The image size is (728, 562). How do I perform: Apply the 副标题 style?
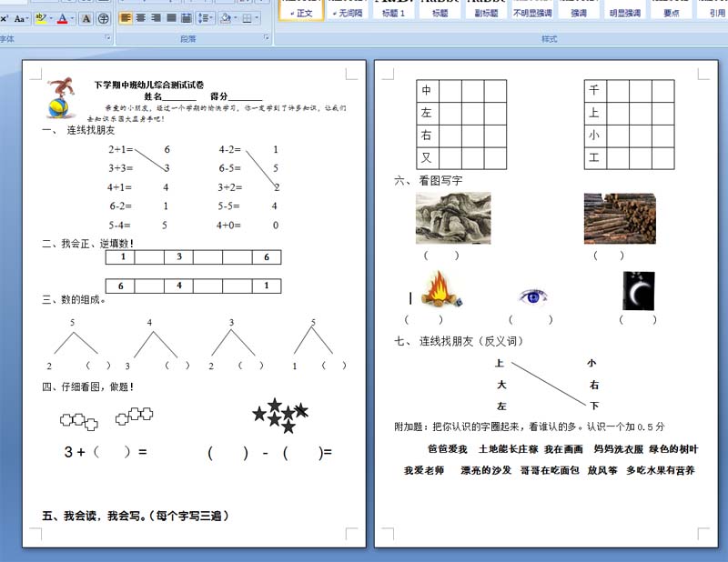tap(486, 10)
